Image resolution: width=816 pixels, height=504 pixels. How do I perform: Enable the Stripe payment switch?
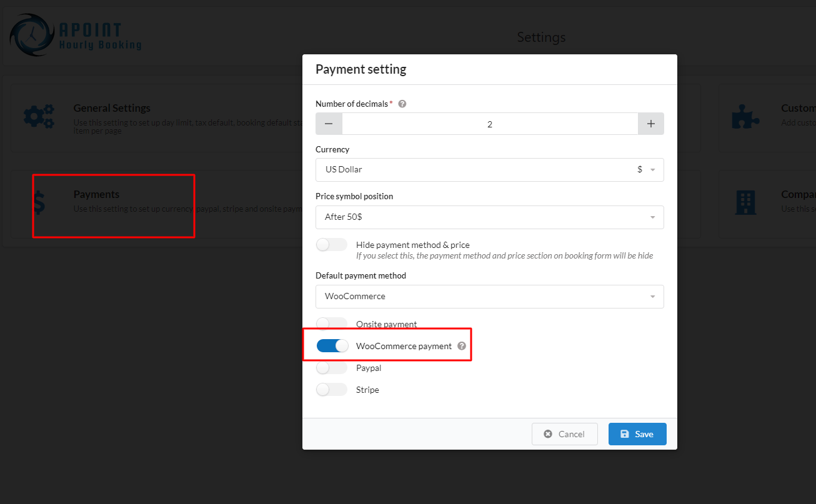tap(332, 390)
